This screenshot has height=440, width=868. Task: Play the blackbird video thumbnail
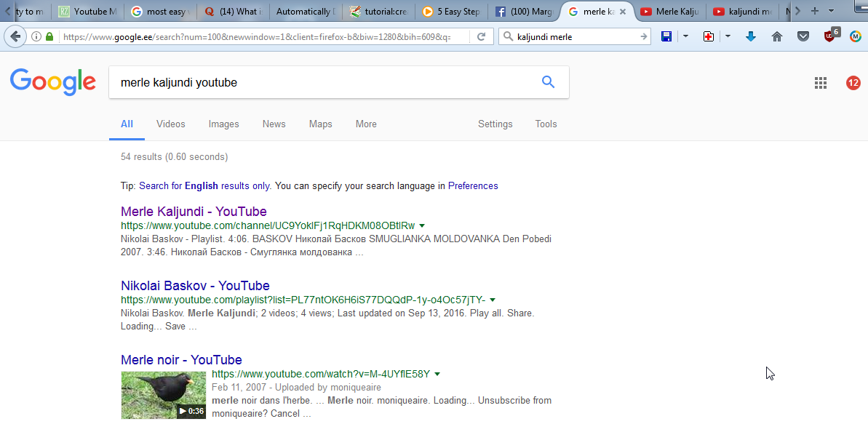point(163,395)
